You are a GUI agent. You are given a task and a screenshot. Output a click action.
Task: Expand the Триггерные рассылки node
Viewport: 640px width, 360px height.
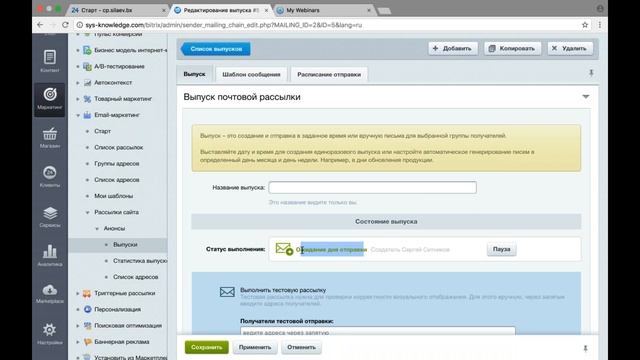[x=78, y=293]
